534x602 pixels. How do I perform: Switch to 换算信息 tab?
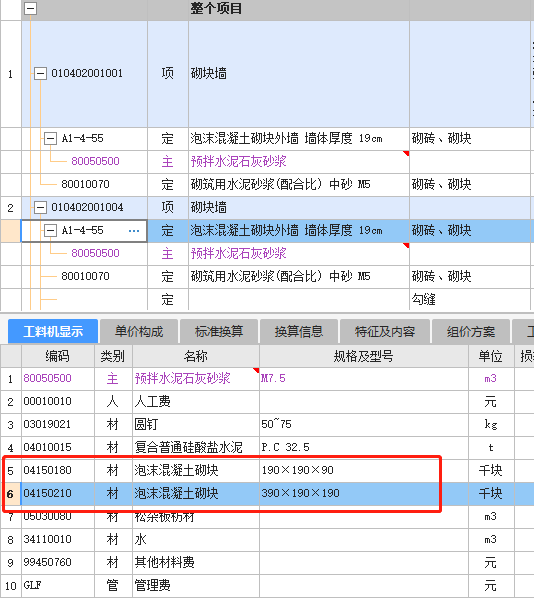point(299,331)
